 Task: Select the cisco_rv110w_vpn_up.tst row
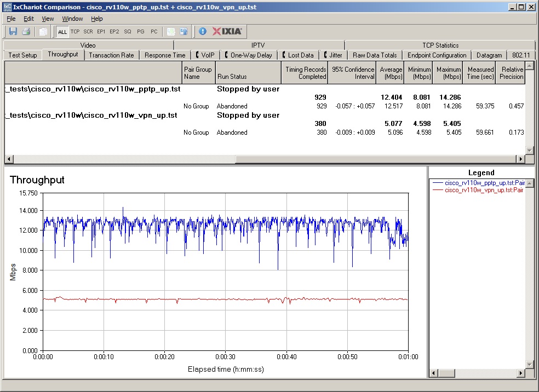(265, 115)
